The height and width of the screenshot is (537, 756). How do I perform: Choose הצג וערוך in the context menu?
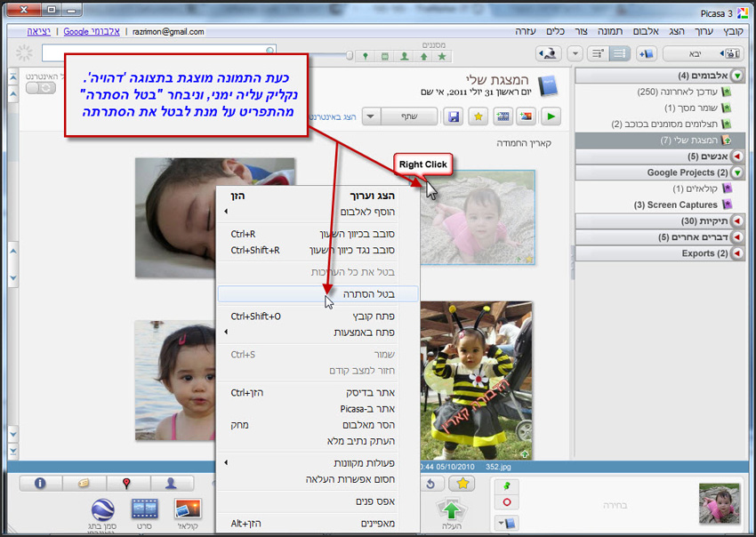tap(318, 196)
